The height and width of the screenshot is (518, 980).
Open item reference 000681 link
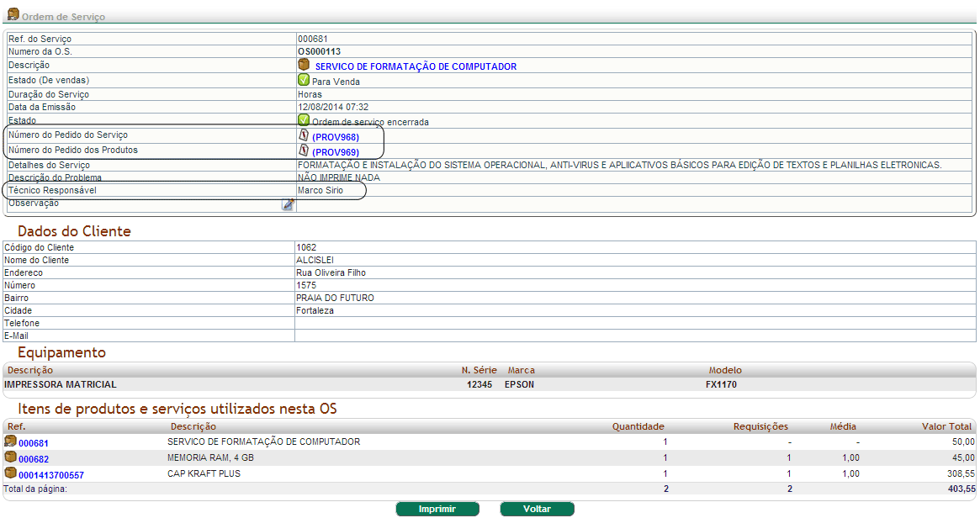click(x=33, y=443)
